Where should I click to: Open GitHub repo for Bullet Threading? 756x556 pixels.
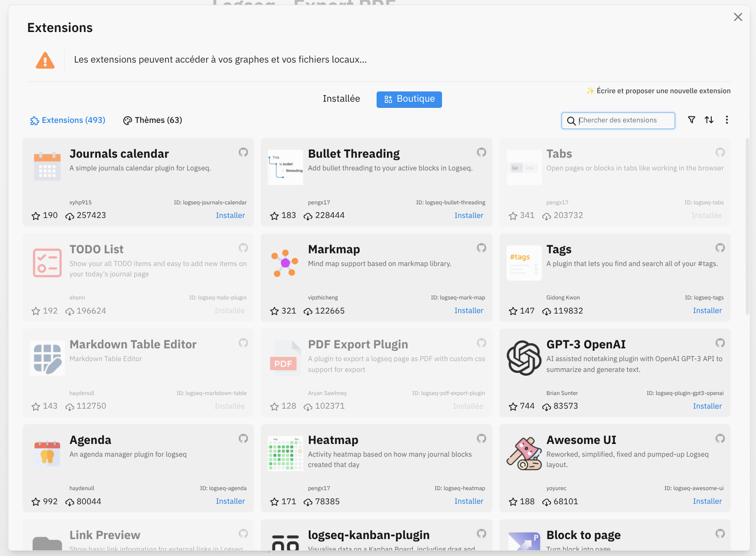482,152
